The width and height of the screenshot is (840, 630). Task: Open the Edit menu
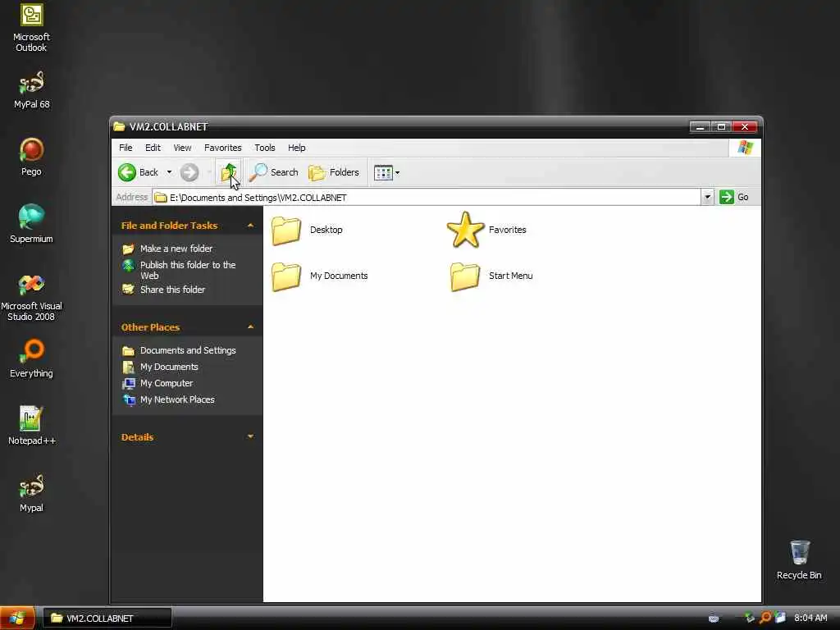(153, 148)
